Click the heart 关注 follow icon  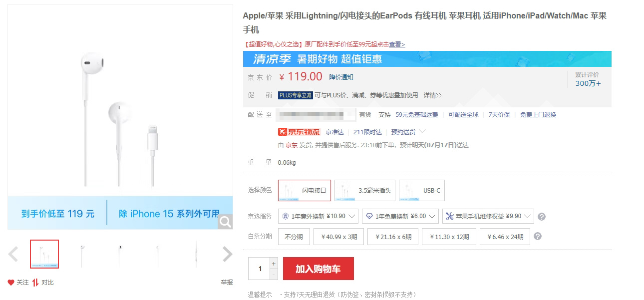[11, 283]
